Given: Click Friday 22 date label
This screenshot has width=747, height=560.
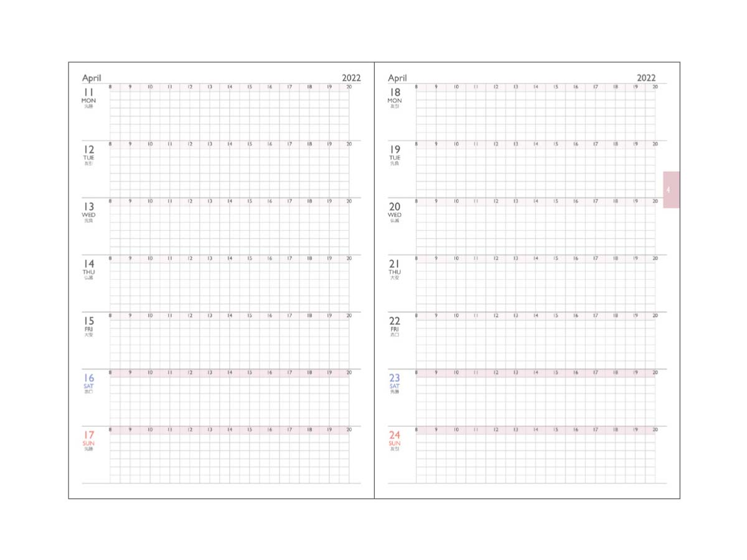Looking at the screenshot, I should [x=395, y=321].
